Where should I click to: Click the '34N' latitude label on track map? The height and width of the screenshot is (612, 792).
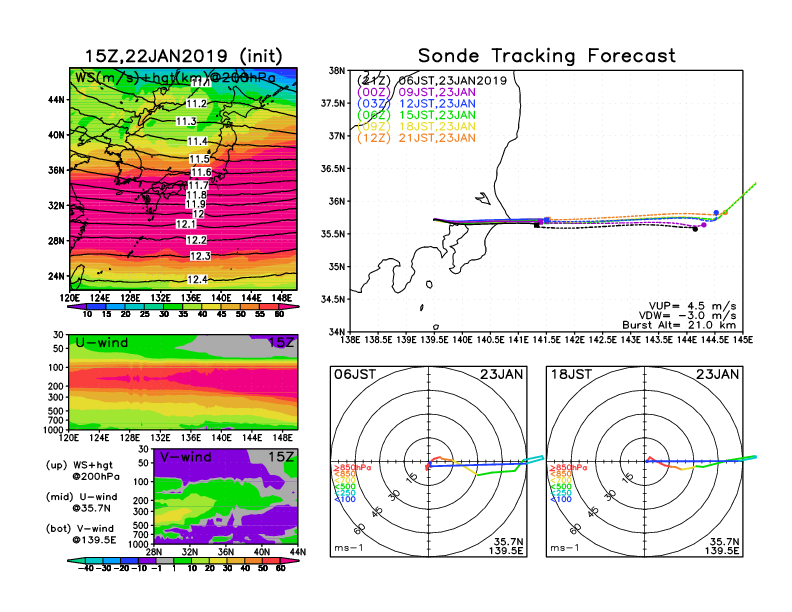[337, 332]
